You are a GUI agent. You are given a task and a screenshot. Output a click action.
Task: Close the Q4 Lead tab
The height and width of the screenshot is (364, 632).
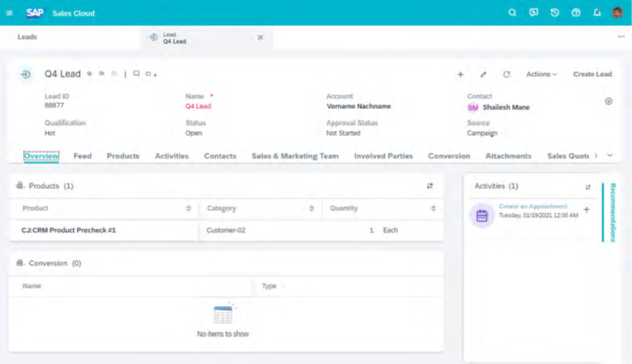tap(261, 38)
